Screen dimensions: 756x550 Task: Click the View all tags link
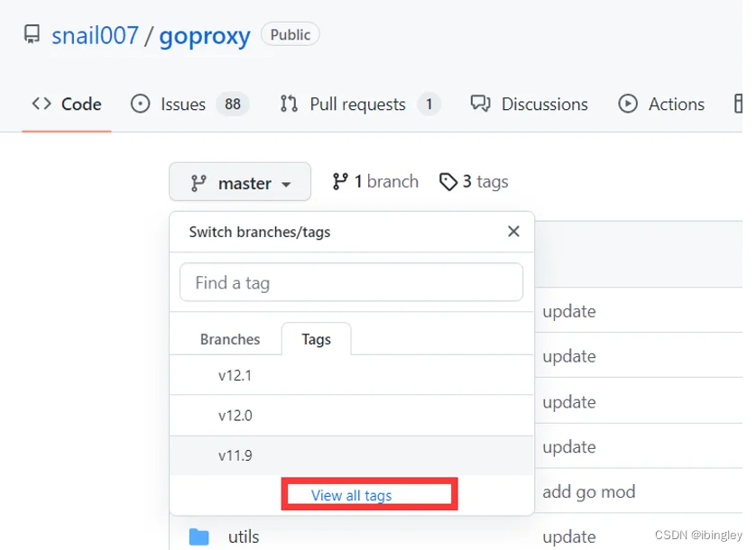tap(352, 495)
